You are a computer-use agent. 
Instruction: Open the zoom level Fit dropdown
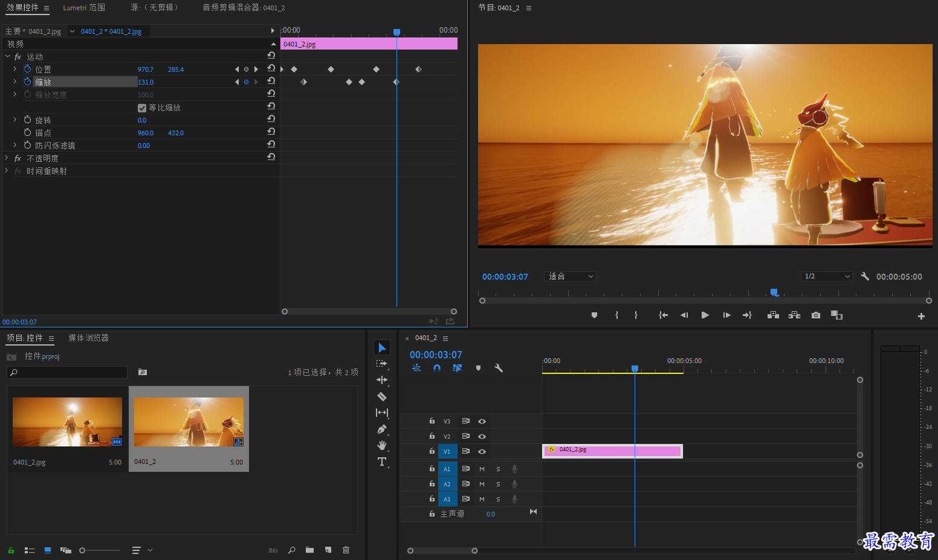point(571,276)
